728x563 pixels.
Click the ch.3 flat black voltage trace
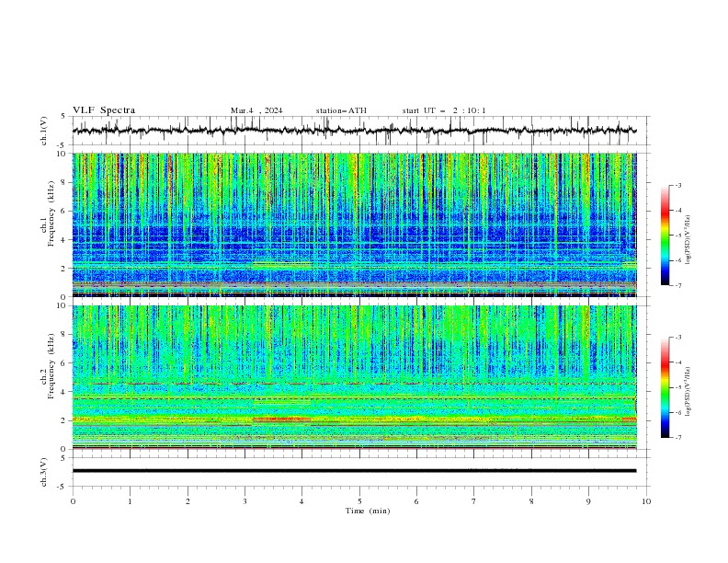point(354,471)
